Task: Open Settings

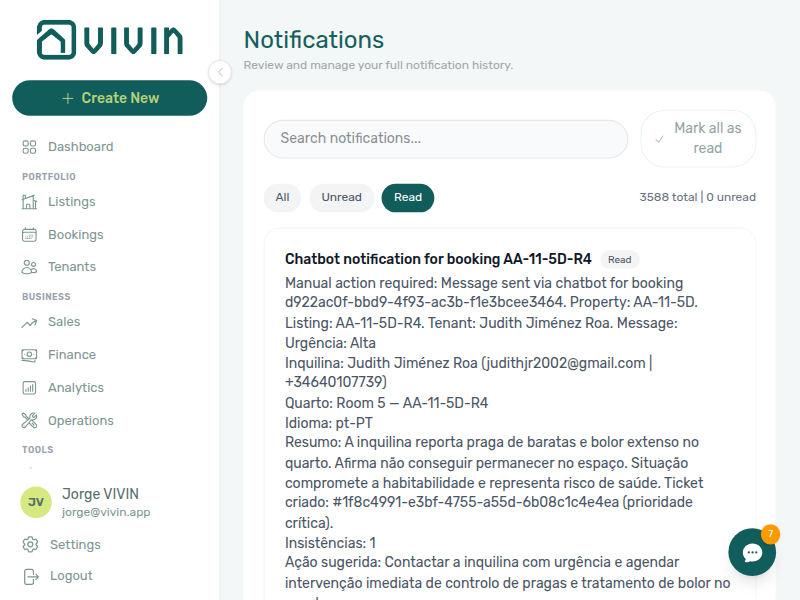Action: coord(75,545)
